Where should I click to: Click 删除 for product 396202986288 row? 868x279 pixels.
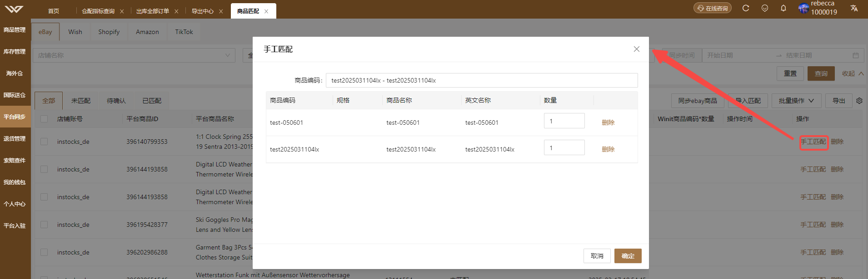point(837,252)
